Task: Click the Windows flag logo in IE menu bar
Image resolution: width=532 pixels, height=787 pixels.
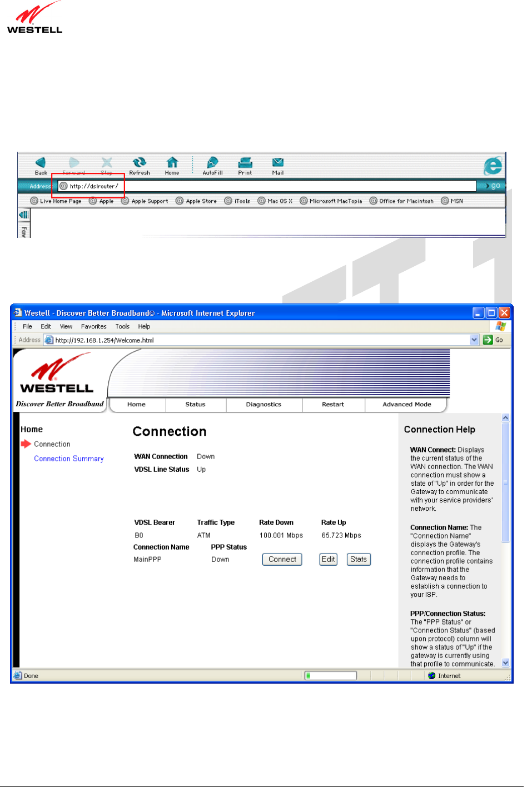Action: pos(501,326)
